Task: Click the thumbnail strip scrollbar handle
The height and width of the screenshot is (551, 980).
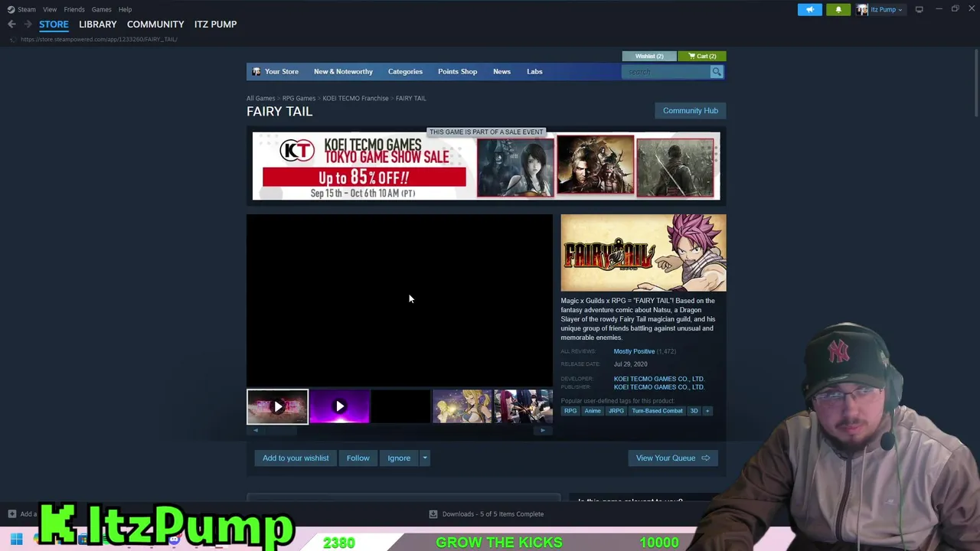Action: pyautogui.click(x=281, y=431)
